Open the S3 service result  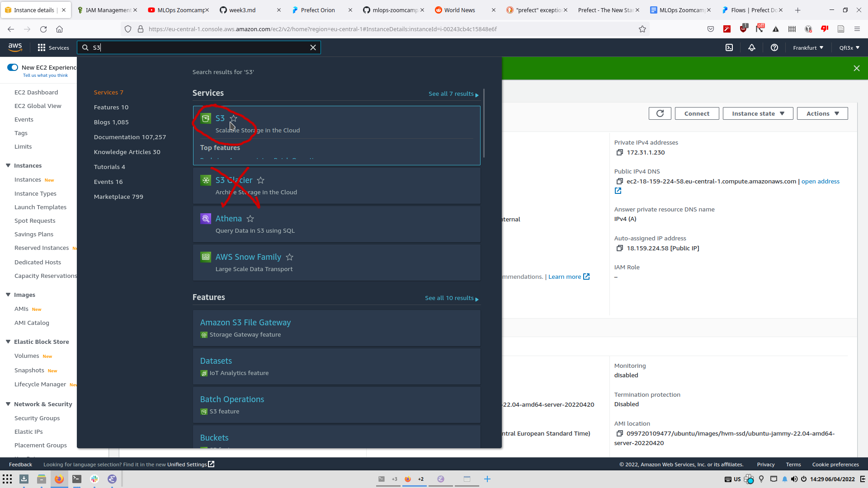coord(220,118)
